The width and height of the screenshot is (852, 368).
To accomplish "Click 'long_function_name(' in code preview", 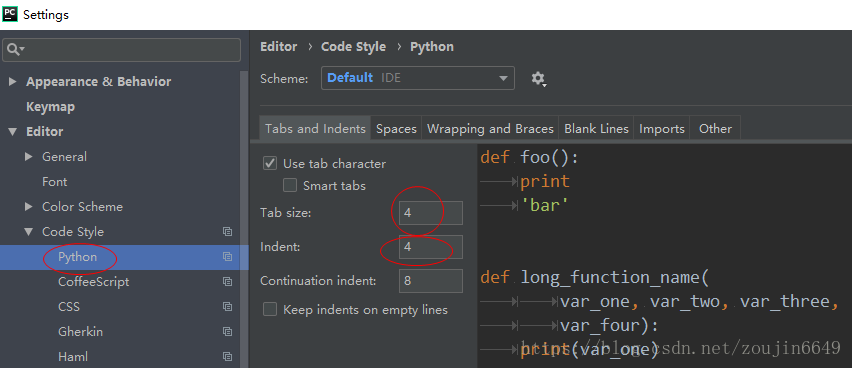I will pyautogui.click(x=615, y=278).
